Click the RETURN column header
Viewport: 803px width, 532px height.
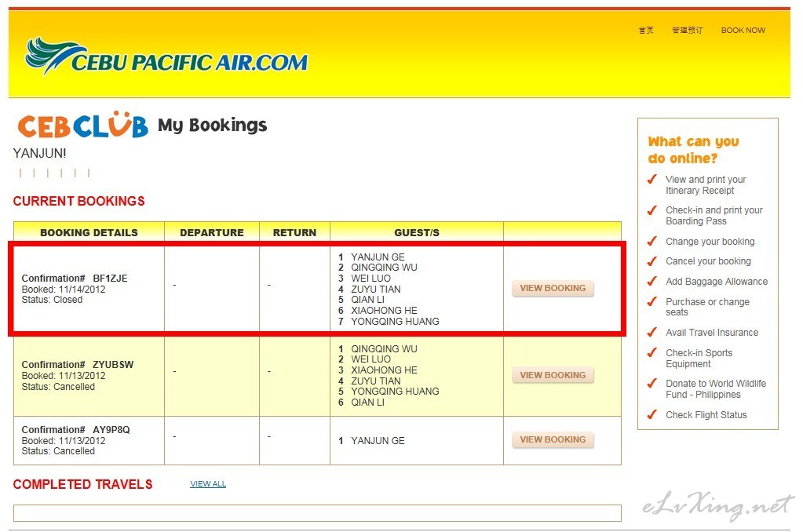294,232
